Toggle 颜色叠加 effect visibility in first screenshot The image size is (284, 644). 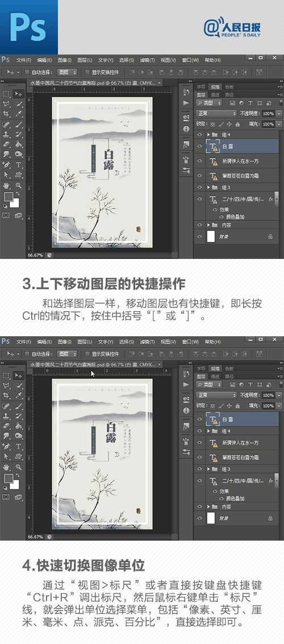click(x=221, y=217)
